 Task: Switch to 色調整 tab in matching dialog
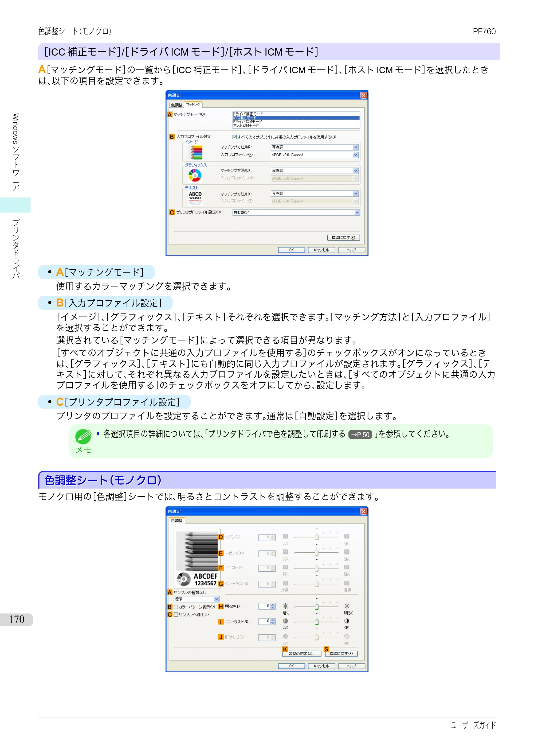tap(177, 105)
